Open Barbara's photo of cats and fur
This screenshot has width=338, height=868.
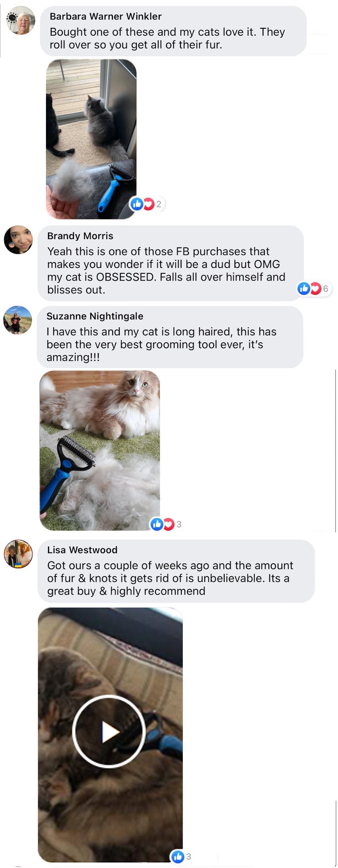point(91,139)
